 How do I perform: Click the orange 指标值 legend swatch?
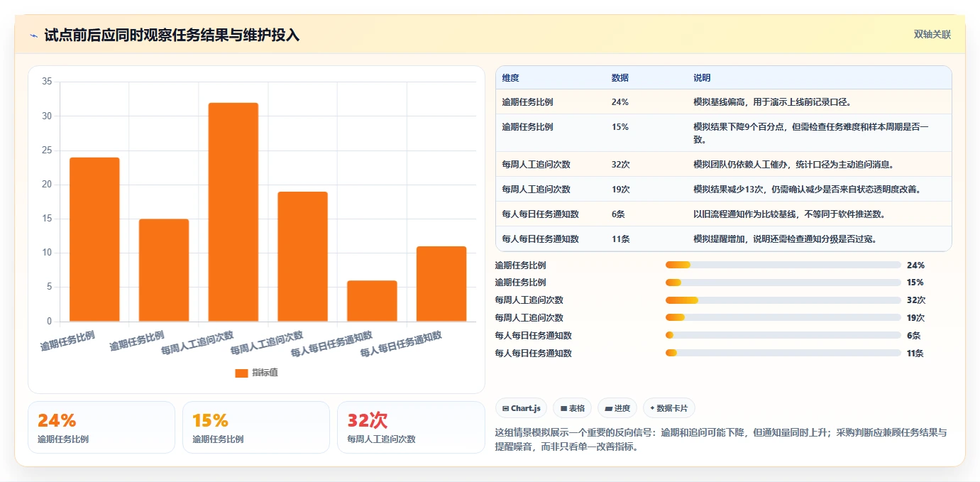pyautogui.click(x=241, y=373)
